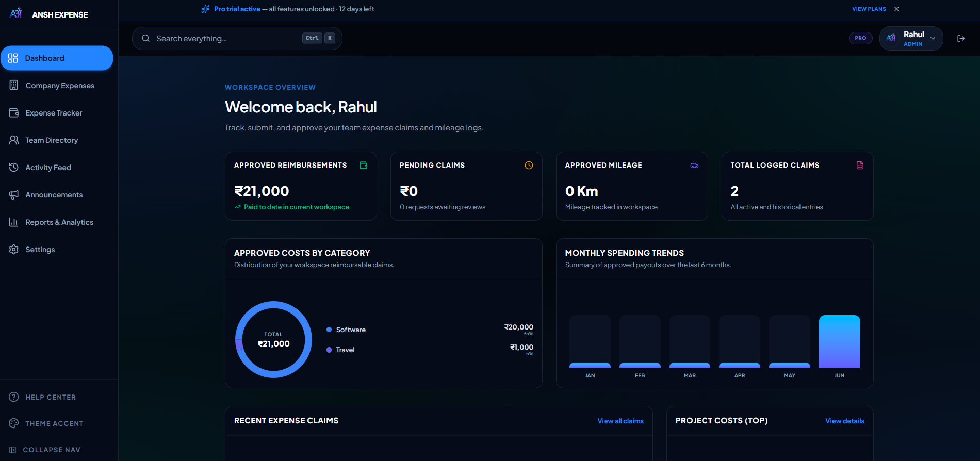The width and height of the screenshot is (980, 461).
Task: Click the Team Directory people icon
Action: pyautogui.click(x=14, y=140)
